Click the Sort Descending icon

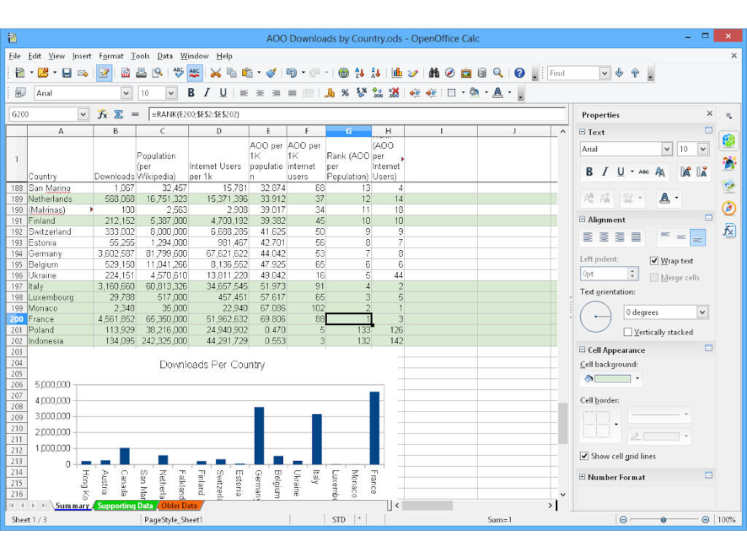376,73
